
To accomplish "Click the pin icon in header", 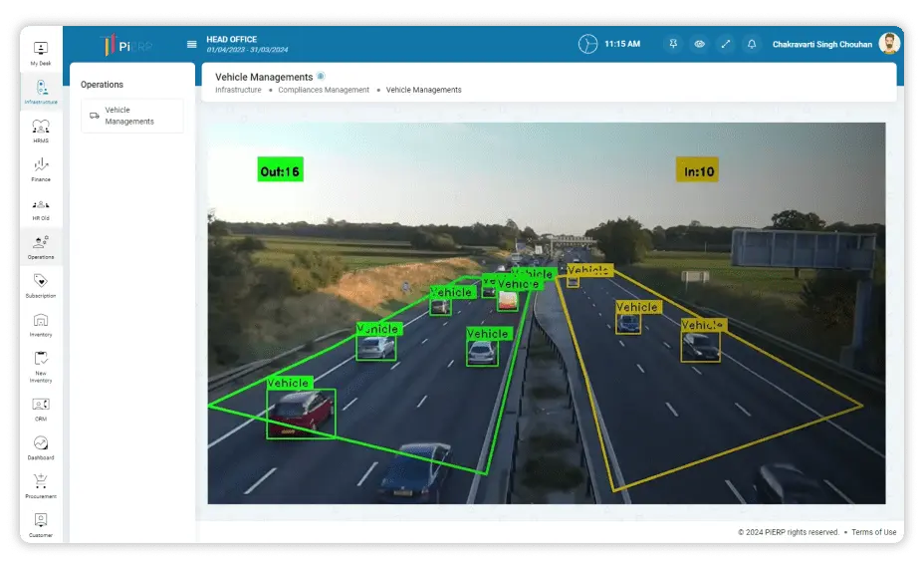I will tap(673, 44).
